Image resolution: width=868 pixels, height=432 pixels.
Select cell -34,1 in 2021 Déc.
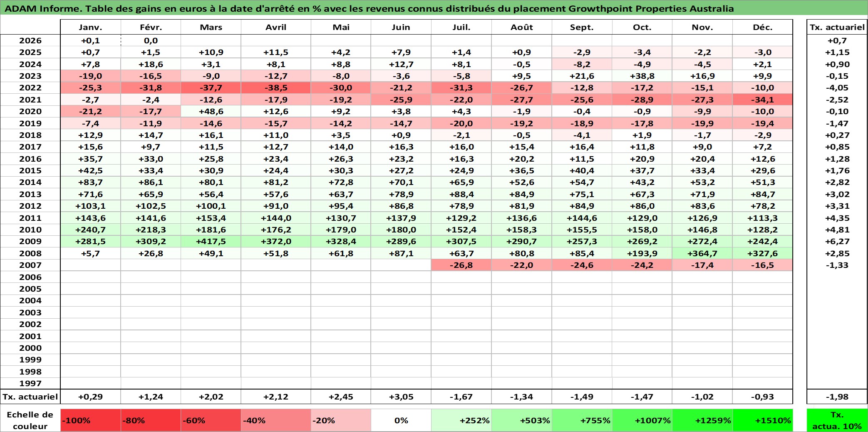[763, 100]
